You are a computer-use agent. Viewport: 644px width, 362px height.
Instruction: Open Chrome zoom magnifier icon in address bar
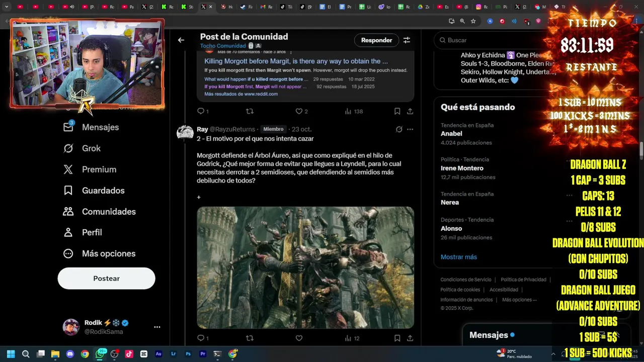(462, 21)
